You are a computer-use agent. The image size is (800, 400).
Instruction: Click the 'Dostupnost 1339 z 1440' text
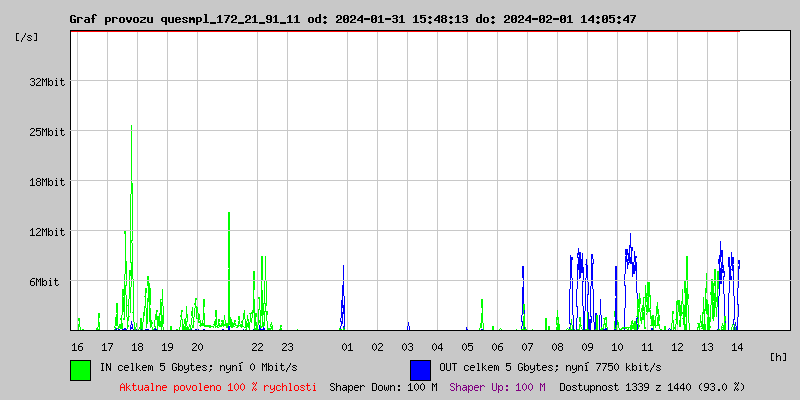coord(652,386)
